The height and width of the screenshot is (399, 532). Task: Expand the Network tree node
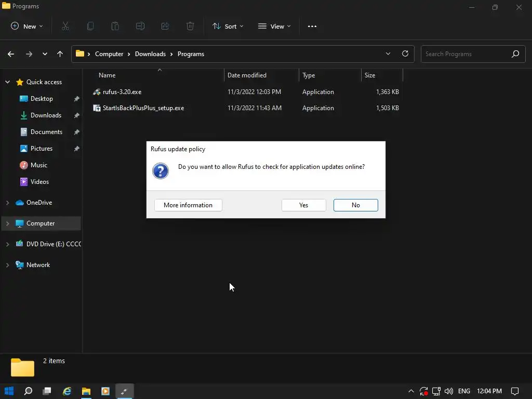7,265
